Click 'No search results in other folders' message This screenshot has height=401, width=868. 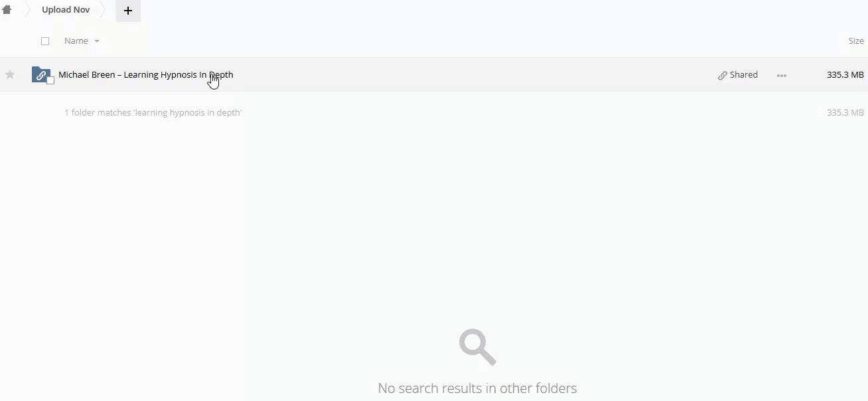[x=477, y=388]
